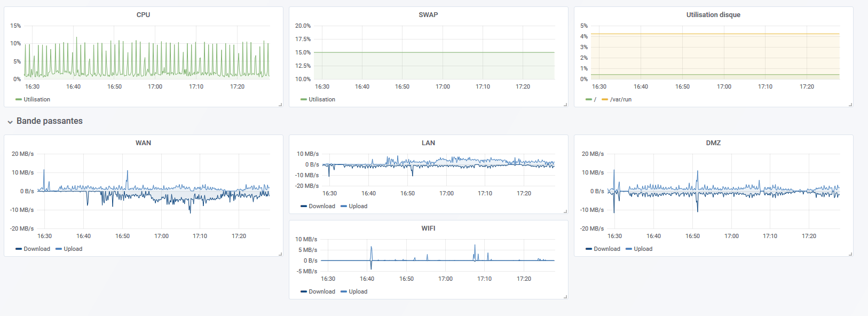This screenshot has width=868, height=316.
Task: Grab the LAN panel resize handle
Action: pyautogui.click(x=565, y=211)
